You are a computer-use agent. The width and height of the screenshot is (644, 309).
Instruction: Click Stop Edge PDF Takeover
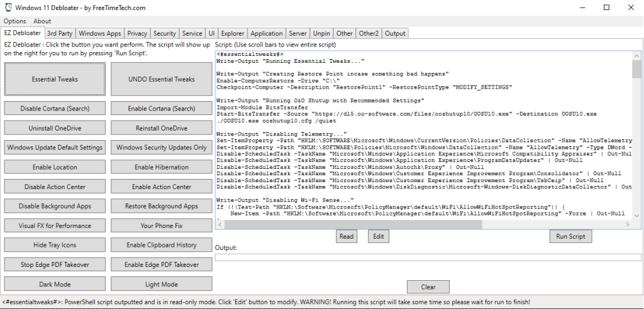pos(55,264)
